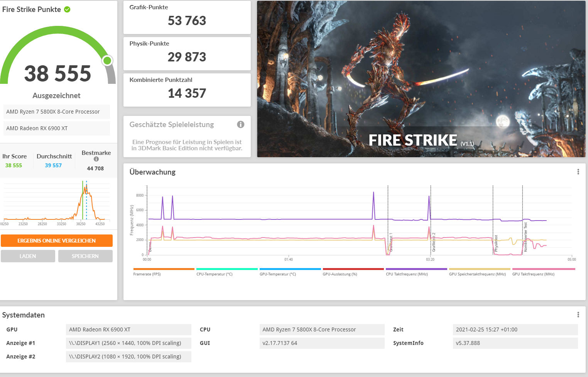Click the Grafik-Punkte score 53 763

187,21
